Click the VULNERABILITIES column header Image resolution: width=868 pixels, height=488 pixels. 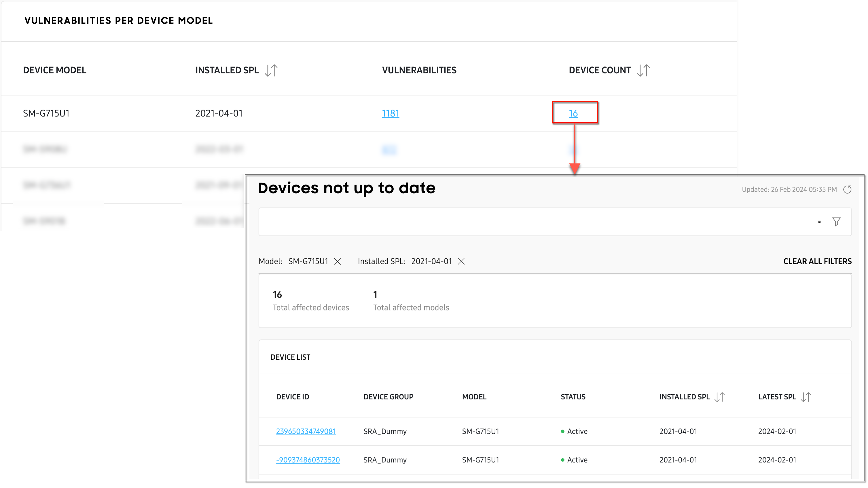pos(419,70)
